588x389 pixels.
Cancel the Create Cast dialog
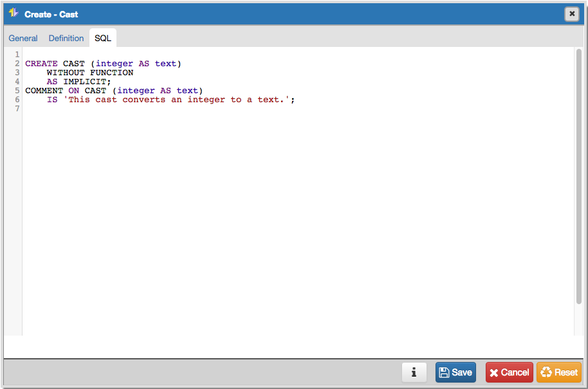pos(510,372)
